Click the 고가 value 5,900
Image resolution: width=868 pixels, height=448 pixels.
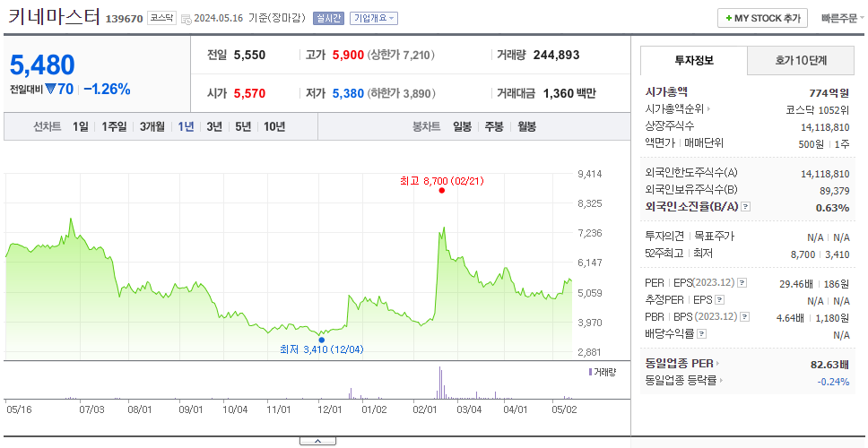[x=348, y=55]
